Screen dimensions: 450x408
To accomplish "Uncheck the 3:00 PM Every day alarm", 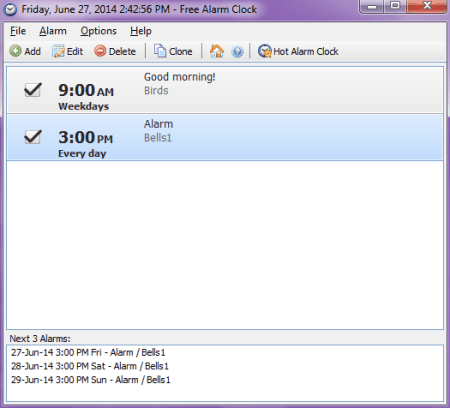I will pos(33,137).
